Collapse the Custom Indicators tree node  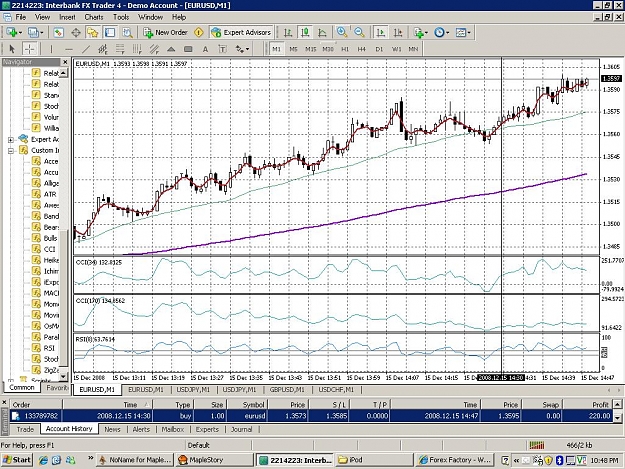tap(11, 151)
